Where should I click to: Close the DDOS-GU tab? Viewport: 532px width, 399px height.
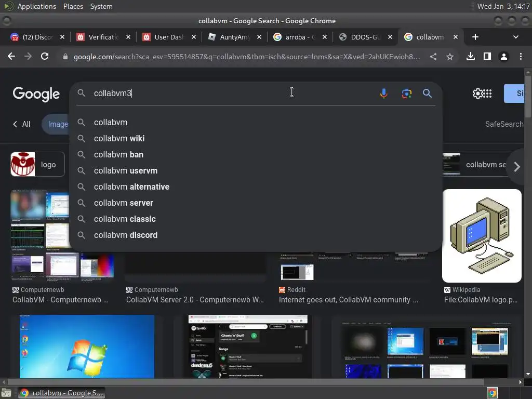[390, 37]
